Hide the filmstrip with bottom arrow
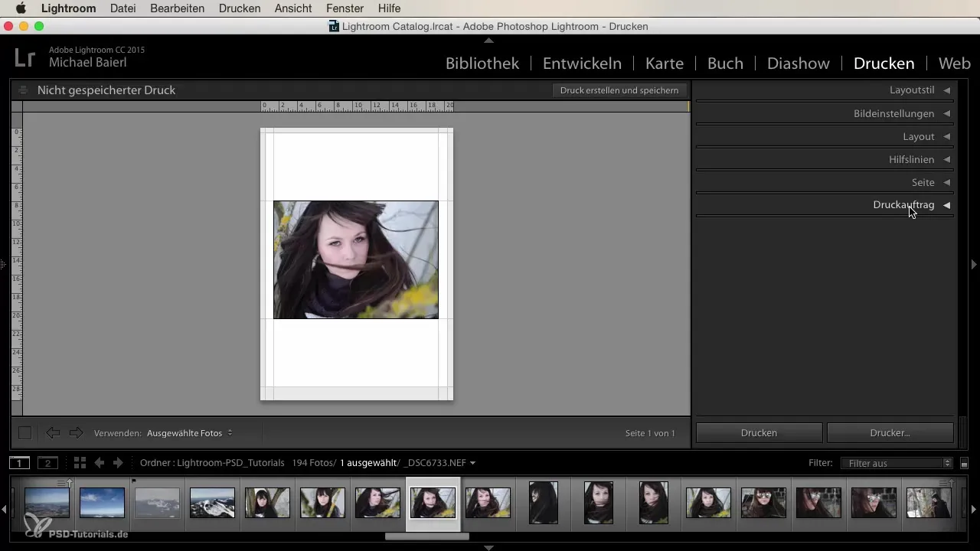This screenshot has height=551, width=980. click(x=489, y=547)
